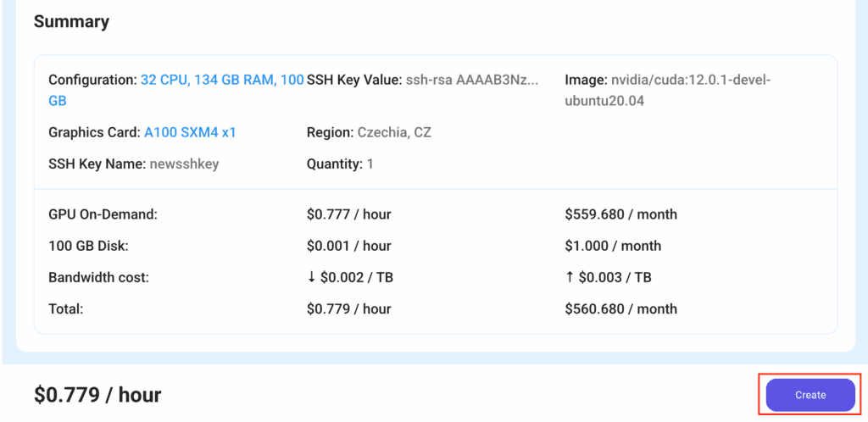Open the 32 CPU, 134 GB RAM configuration link

(221, 80)
